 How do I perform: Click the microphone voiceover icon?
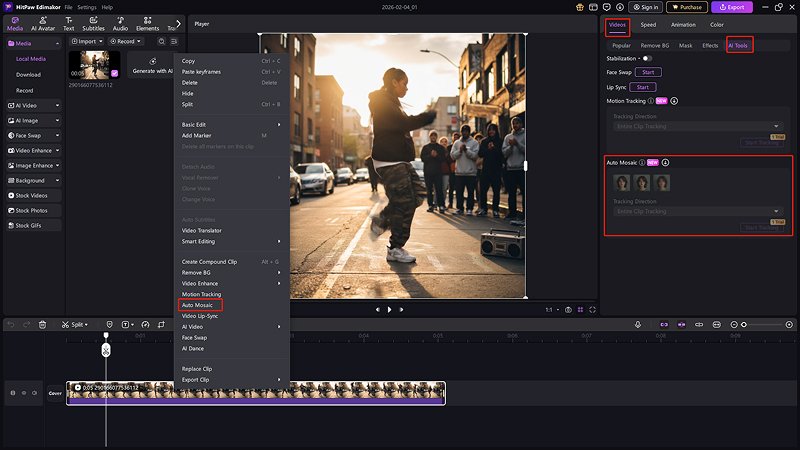[x=638, y=324]
